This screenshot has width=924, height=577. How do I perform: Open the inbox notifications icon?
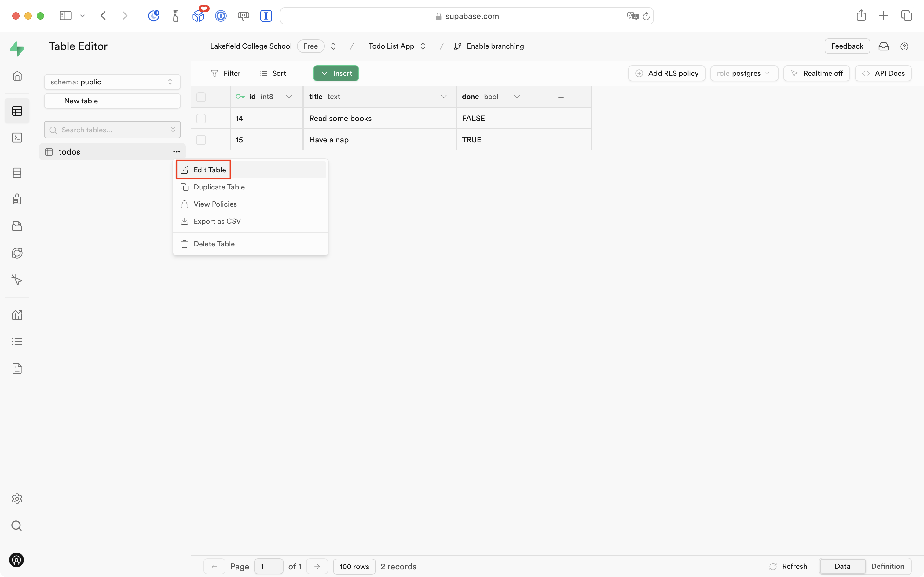click(x=884, y=46)
